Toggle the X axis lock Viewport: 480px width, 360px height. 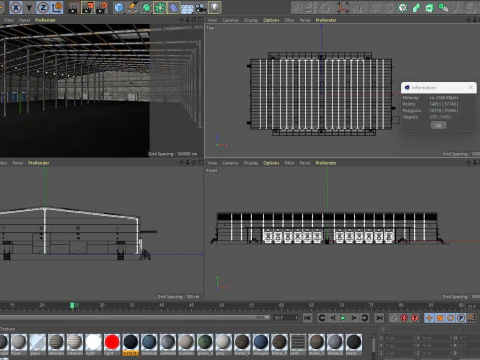click(x=16, y=7)
